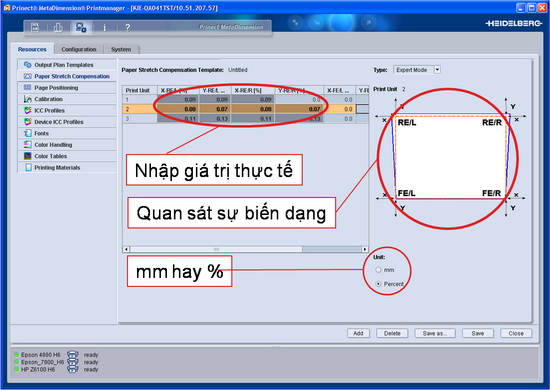
Task: Click queue icon beside Epson_7800_H6
Action: (x=73, y=362)
